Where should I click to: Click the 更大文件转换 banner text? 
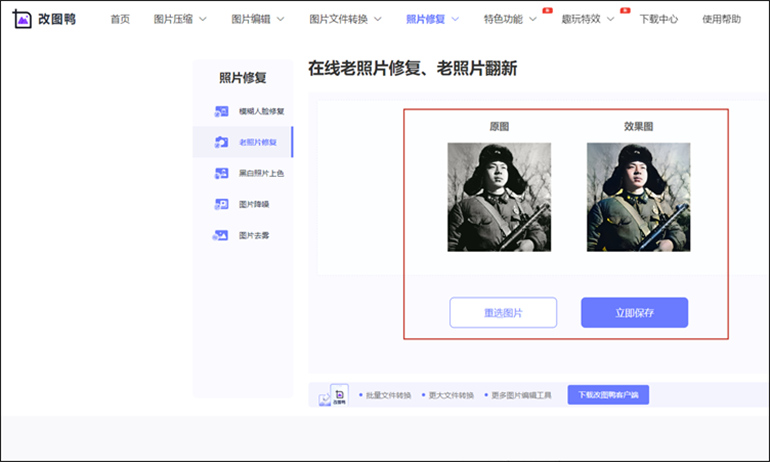[451, 395]
